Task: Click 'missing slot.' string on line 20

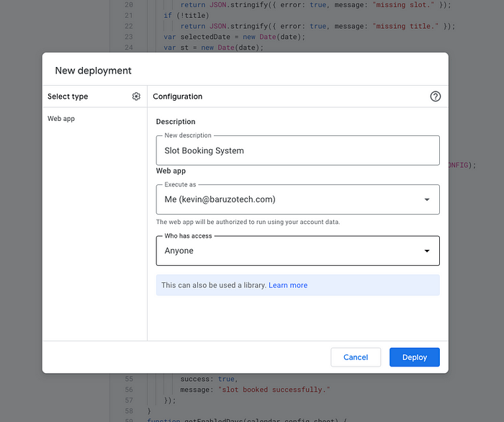Action: [x=403, y=5]
